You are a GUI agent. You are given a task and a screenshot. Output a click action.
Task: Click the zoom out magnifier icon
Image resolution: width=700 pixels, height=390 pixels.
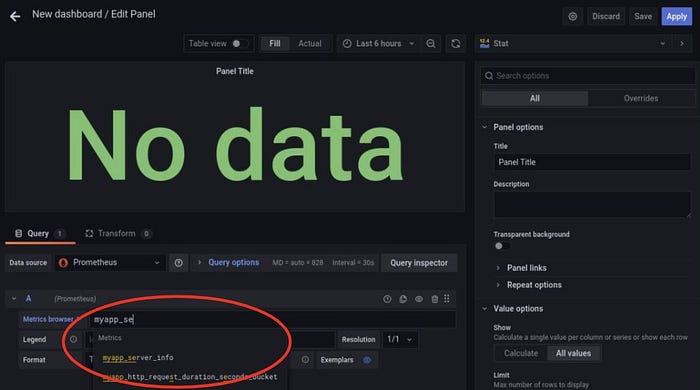430,43
